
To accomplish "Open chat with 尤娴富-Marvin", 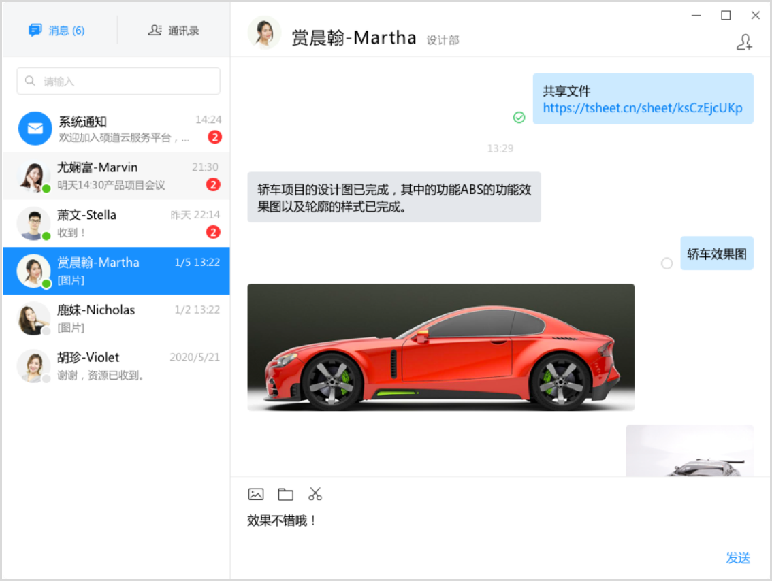I will (x=115, y=176).
